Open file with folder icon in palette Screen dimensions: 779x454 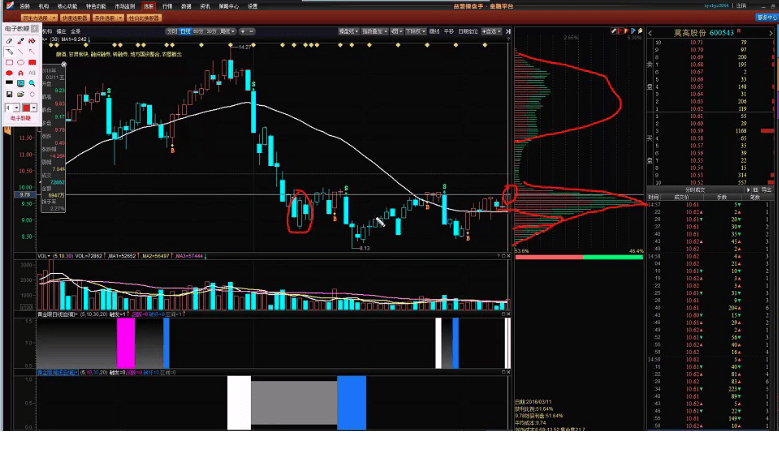coord(20,94)
